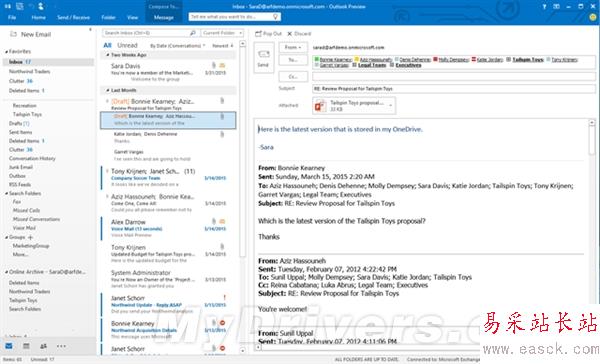Open the From dropdown button

pyautogui.click(x=293, y=47)
